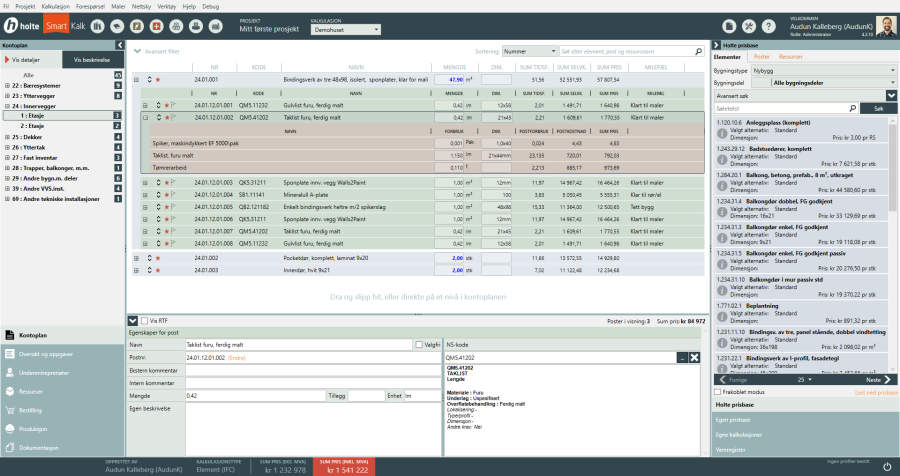Image resolution: width=900 pixels, height=476 pixels.
Task: Open Bestilling shopping cart section
Action: [x=30, y=410]
